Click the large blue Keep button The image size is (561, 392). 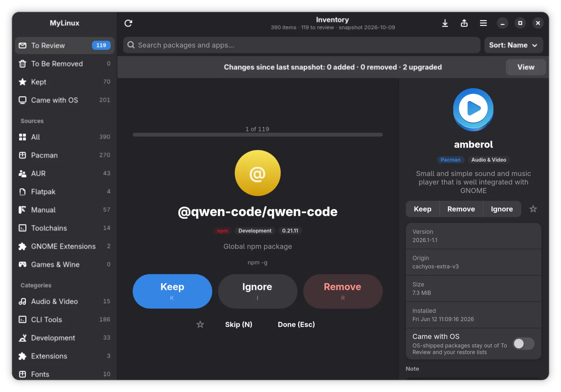pyautogui.click(x=172, y=291)
